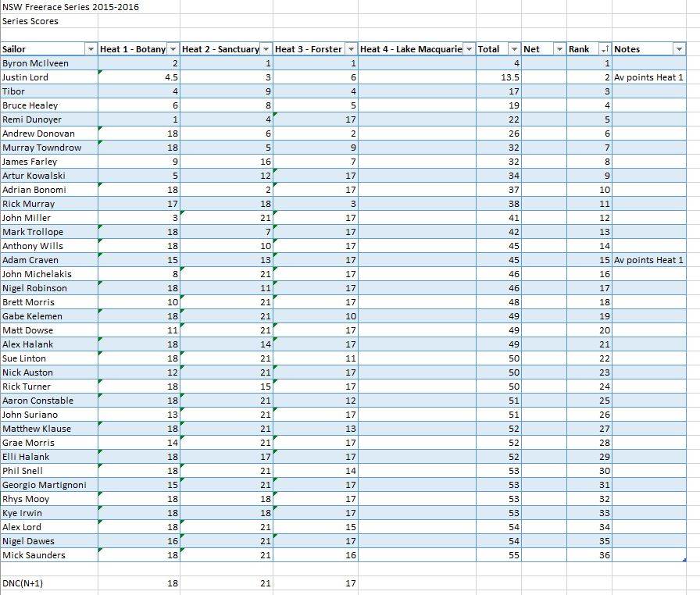Expand the Notes column filter dropdown
700x595 pixels.
[x=678, y=49]
